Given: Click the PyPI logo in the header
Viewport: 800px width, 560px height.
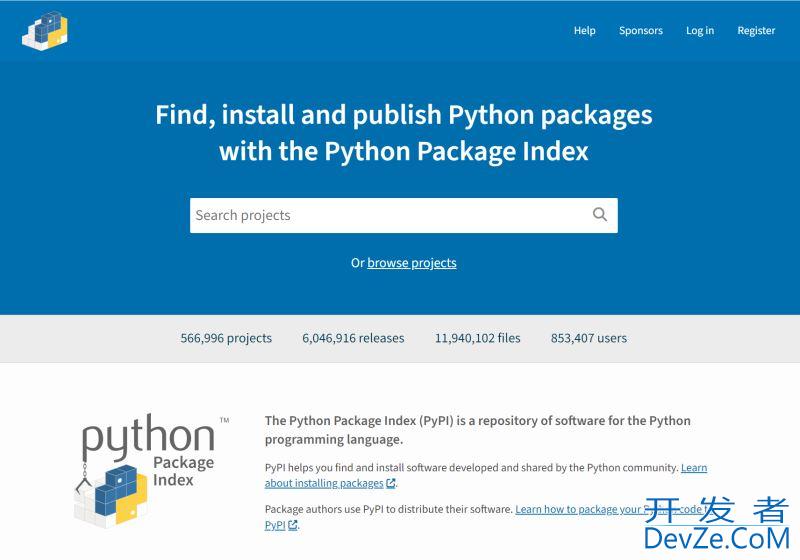Looking at the screenshot, I should click(x=44, y=30).
